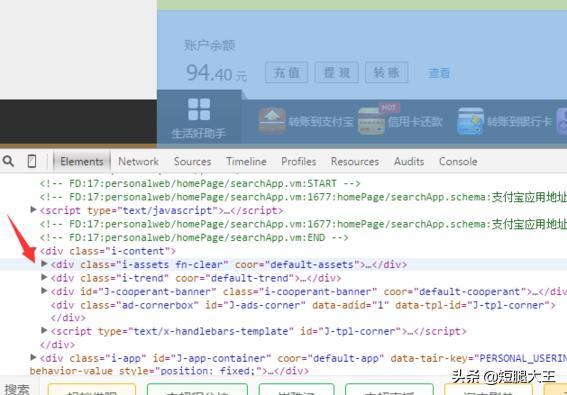Click the DevTools search magnifier icon
567x395 pixels.
click(x=8, y=161)
